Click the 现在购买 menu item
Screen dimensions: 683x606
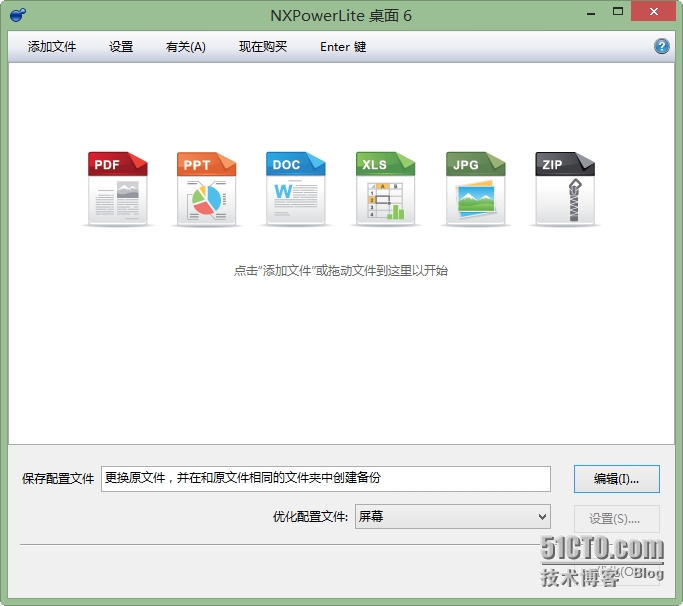click(263, 47)
